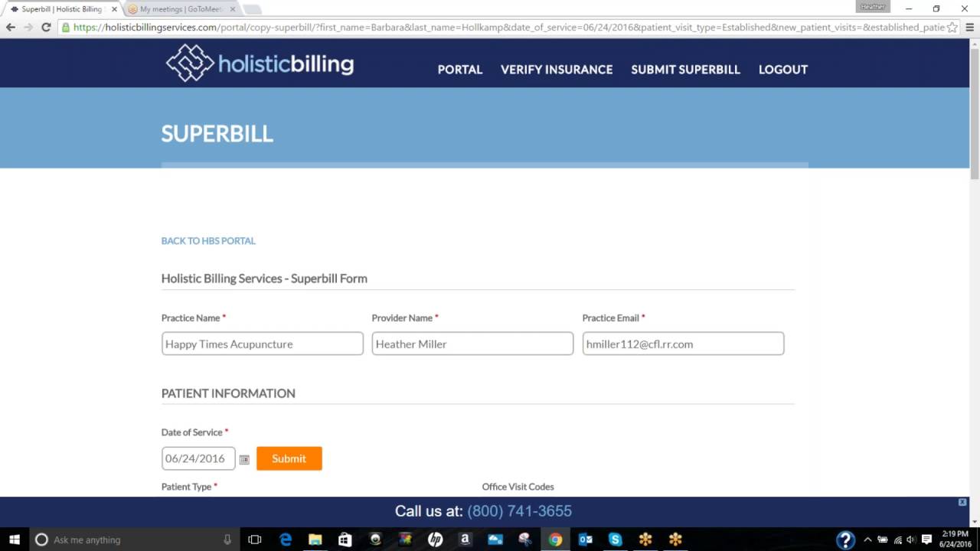The width and height of the screenshot is (980, 551).
Task: Show hidden system tray icons
Action: coord(867,540)
